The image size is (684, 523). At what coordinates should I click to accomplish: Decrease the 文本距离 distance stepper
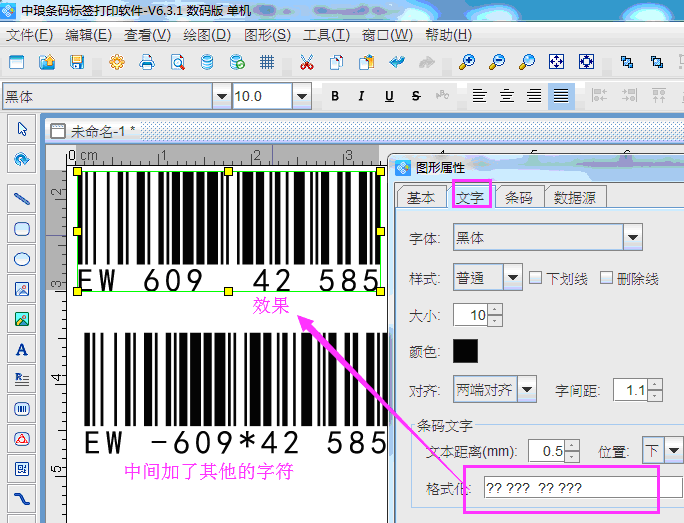[571, 457]
